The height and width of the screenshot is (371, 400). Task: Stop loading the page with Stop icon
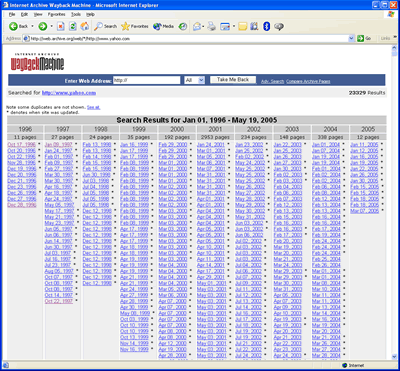(61, 26)
